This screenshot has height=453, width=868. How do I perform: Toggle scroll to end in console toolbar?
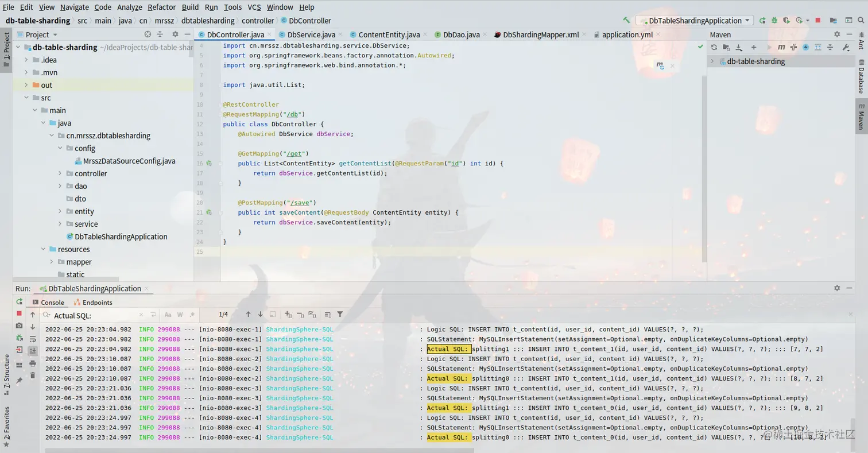click(x=33, y=351)
